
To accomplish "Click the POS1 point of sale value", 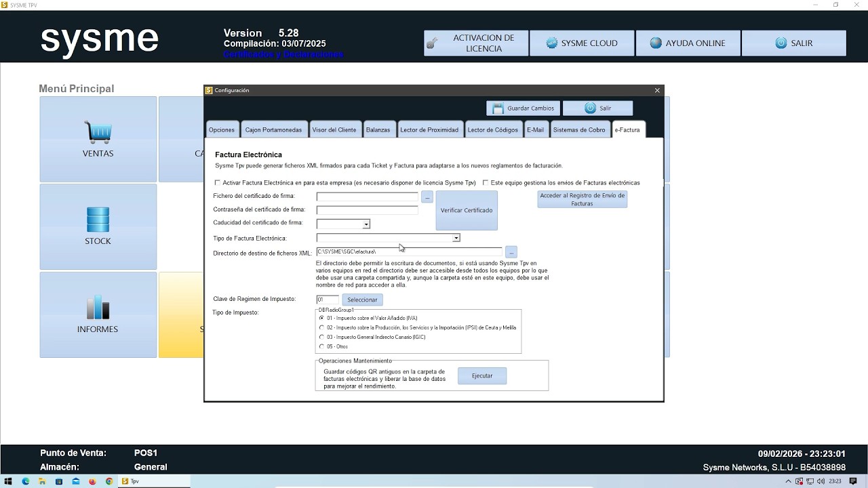I will 146,453.
